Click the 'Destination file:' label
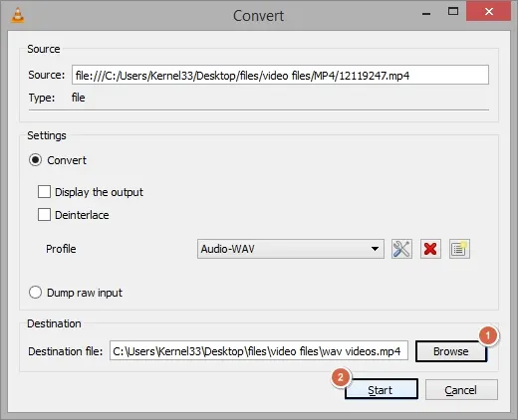 tap(66, 351)
